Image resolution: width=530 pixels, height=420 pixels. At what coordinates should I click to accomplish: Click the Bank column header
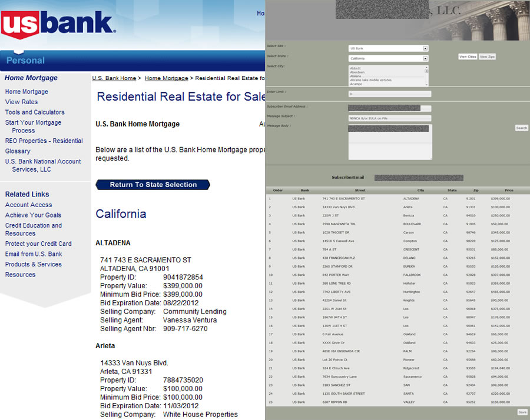[x=304, y=191]
